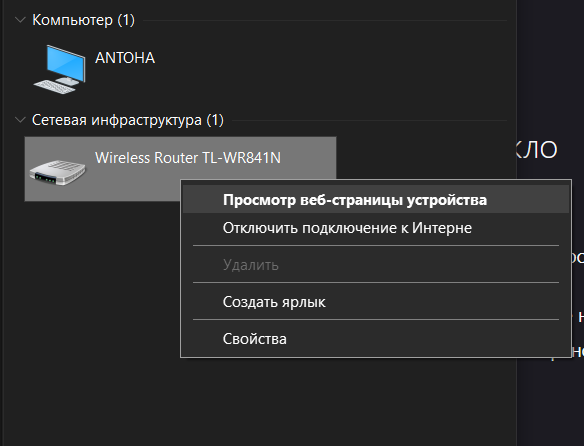Click the partially visible КЛО text in background window
Image resolution: width=584 pixels, height=446 pixels.
tap(537, 150)
